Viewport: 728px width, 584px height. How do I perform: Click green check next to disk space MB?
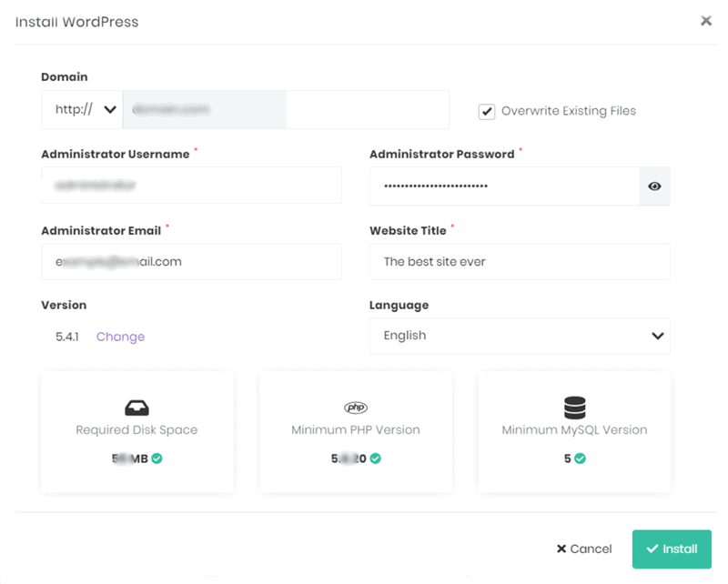(157, 458)
